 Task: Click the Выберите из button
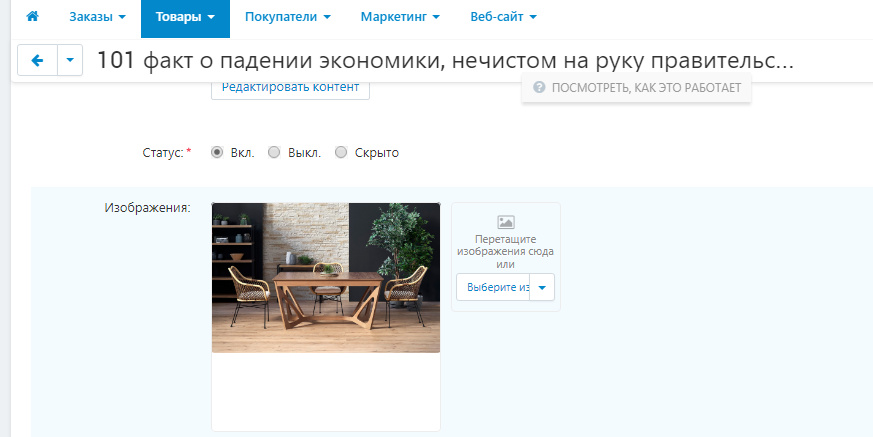[493, 288]
